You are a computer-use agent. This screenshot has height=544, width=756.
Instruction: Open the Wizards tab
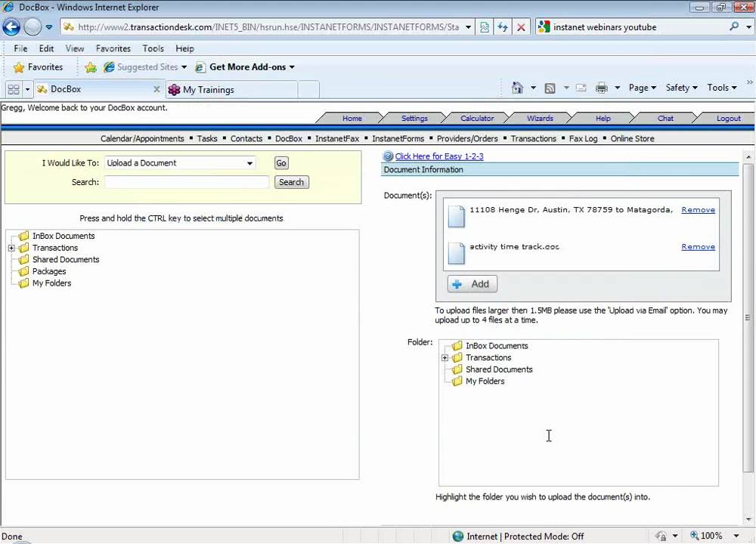click(540, 118)
